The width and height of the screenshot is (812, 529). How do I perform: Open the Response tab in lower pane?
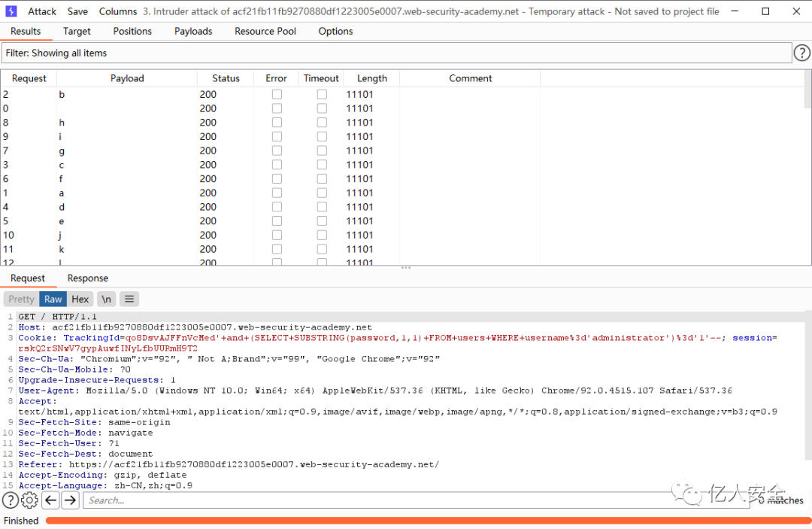click(87, 278)
